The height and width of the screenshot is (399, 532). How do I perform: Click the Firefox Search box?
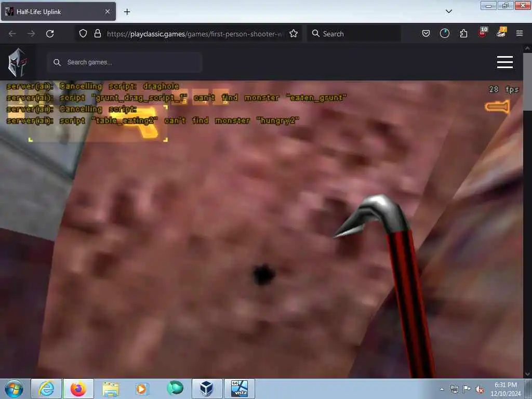pos(354,34)
